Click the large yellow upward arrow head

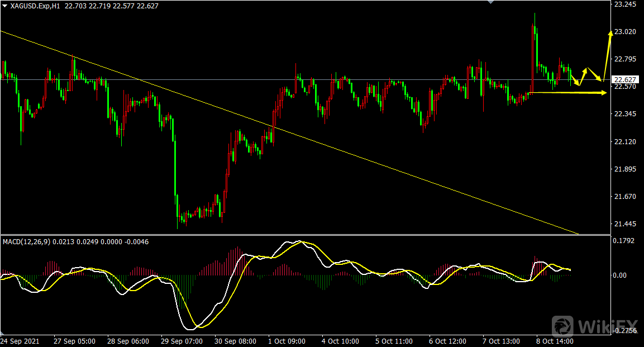(610, 34)
